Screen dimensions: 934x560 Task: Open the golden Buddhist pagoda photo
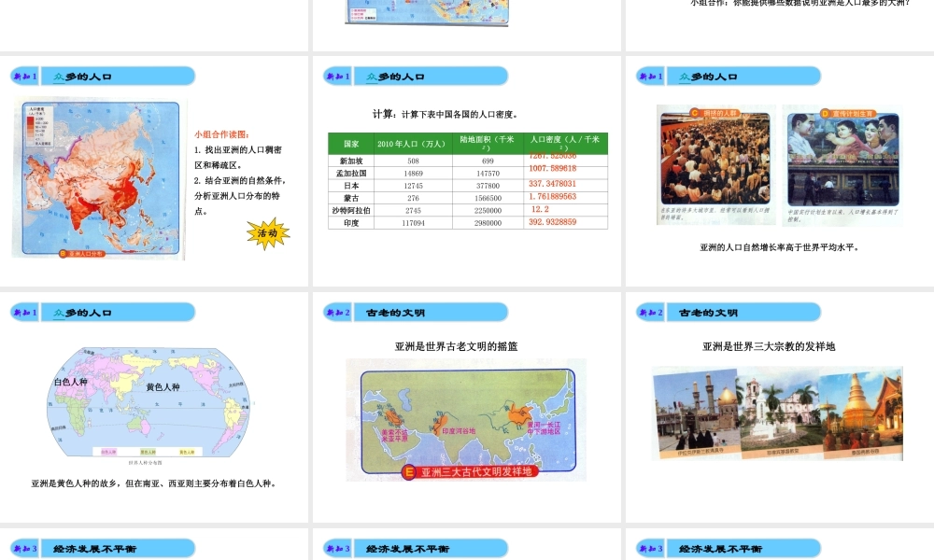click(862, 413)
